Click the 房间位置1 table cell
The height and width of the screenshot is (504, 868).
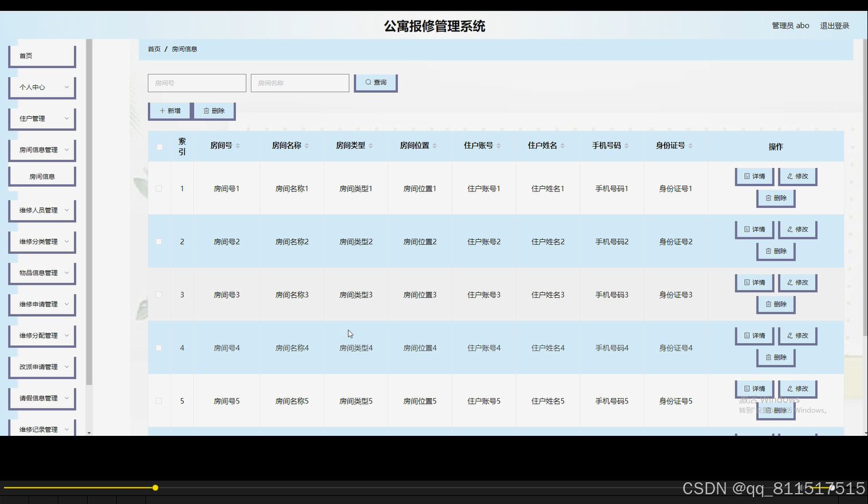click(x=420, y=188)
